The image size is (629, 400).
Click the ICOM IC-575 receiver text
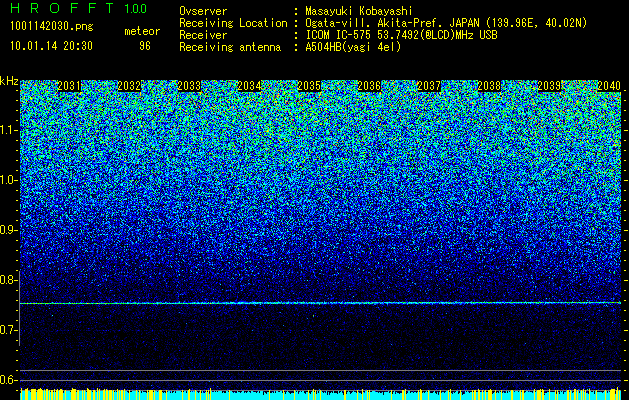pyautogui.click(x=401, y=35)
